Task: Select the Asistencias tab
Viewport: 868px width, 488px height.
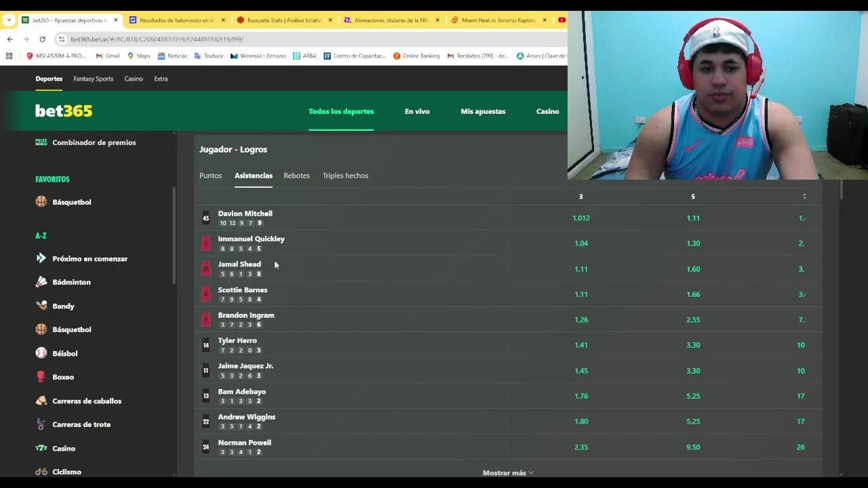Action: 254,176
